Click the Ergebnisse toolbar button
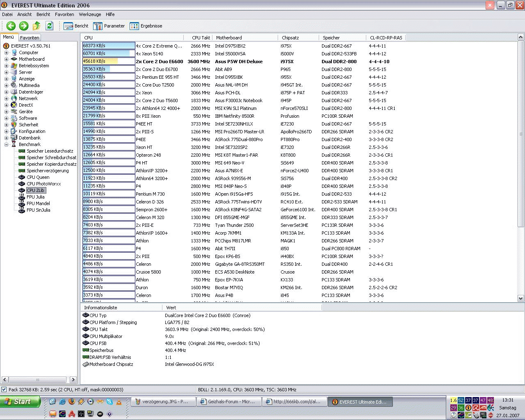 click(146, 26)
